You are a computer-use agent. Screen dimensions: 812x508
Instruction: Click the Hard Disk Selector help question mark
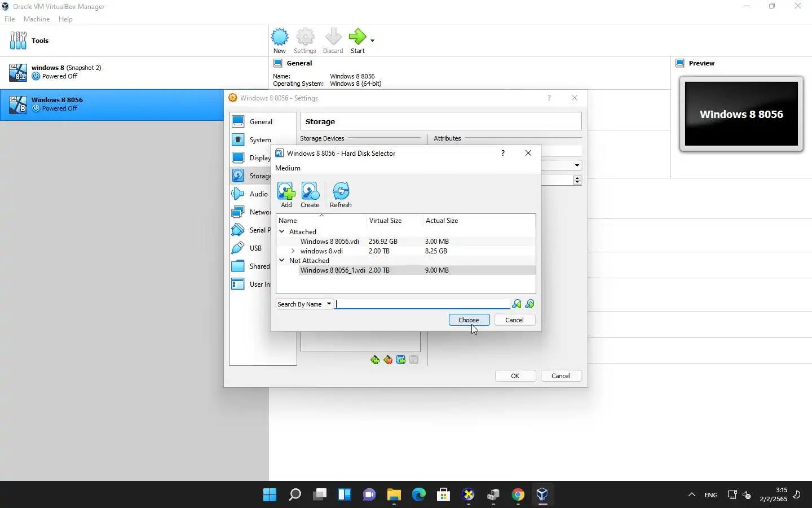[x=503, y=154]
